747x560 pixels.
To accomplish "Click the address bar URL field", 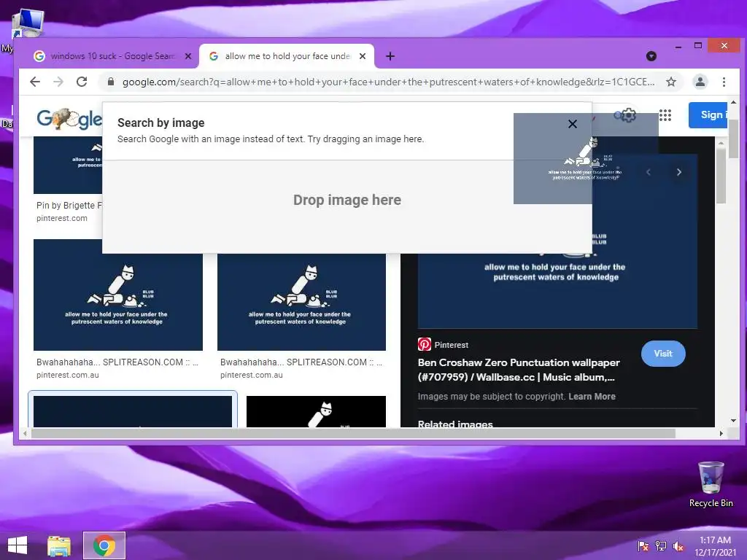I will point(388,82).
